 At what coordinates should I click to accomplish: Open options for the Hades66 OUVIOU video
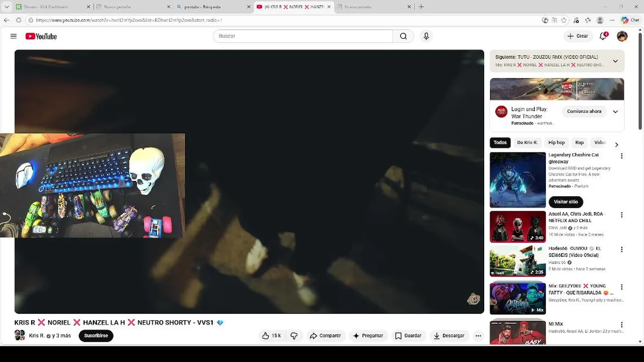tap(621, 249)
